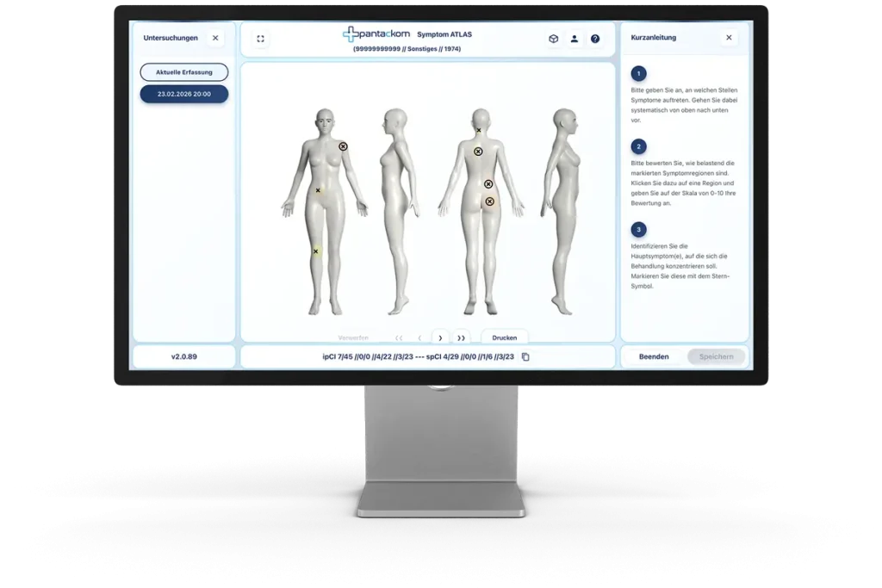Open the user profile icon
882x588 pixels.
coord(575,39)
